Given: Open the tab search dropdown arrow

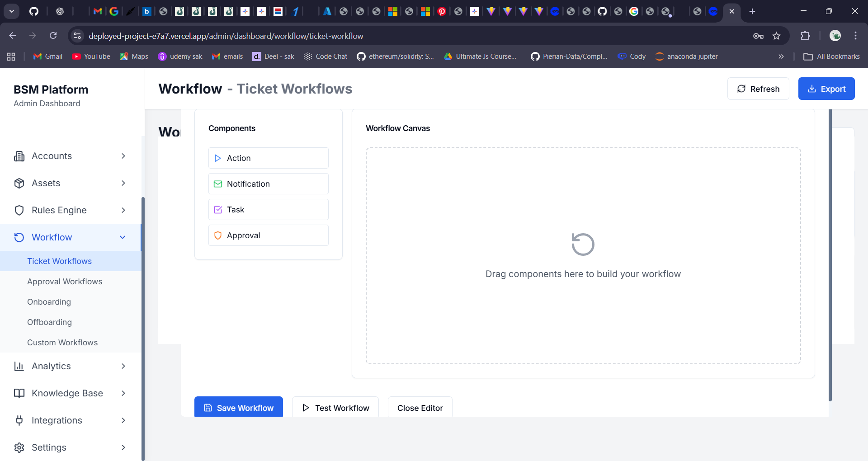Looking at the screenshot, I should click(x=12, y=11).
